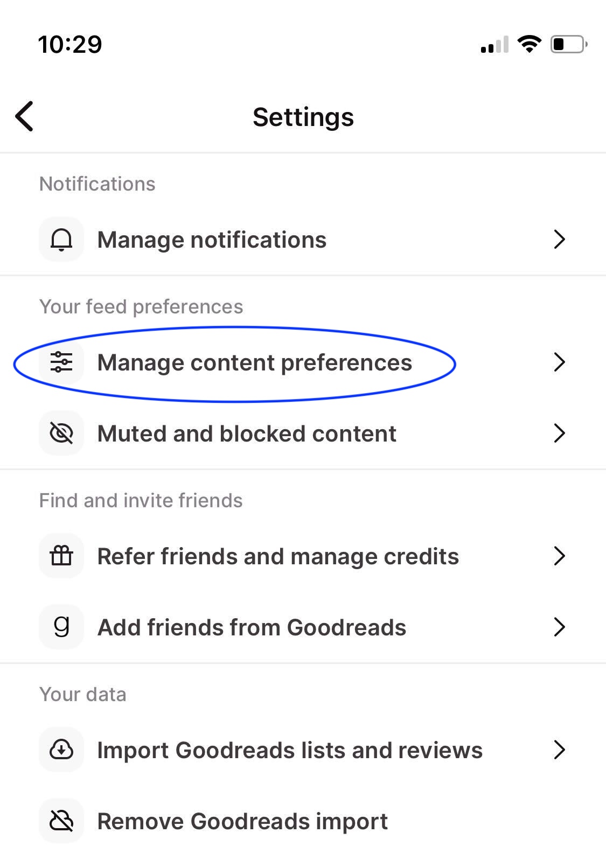The width and height of the screenshot is (606, 868).
Task: Open Manage notifications
Action: point(303,240)
